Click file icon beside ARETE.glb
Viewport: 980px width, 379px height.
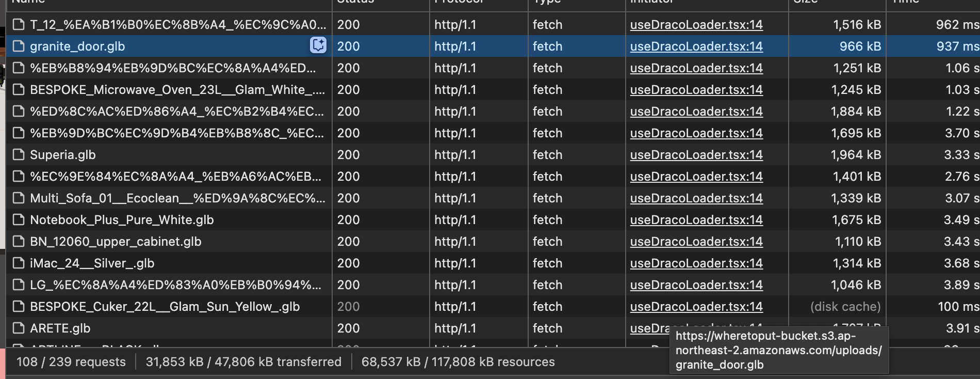[x=19, y=328]
